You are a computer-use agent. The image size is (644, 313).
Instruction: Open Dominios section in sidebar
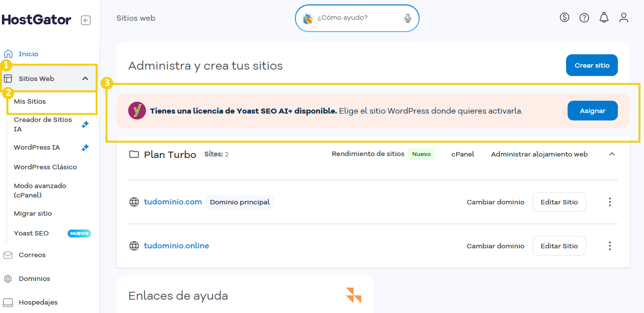tap(35, 279)
